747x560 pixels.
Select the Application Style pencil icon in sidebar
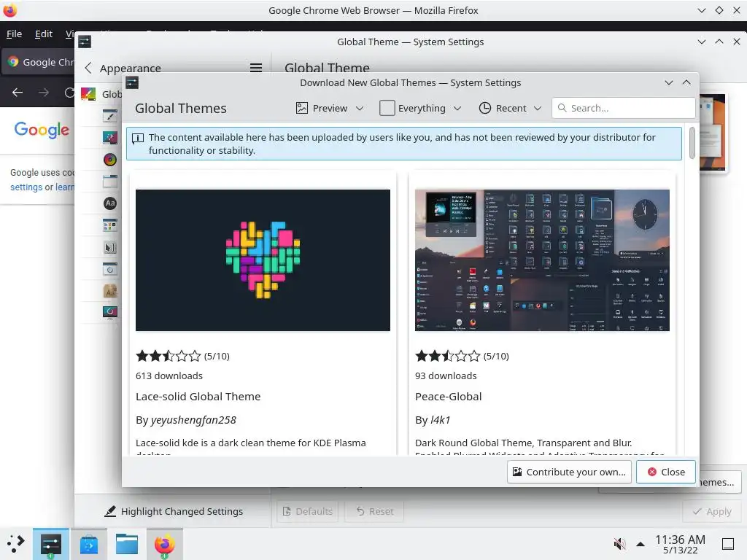[110, 116]
